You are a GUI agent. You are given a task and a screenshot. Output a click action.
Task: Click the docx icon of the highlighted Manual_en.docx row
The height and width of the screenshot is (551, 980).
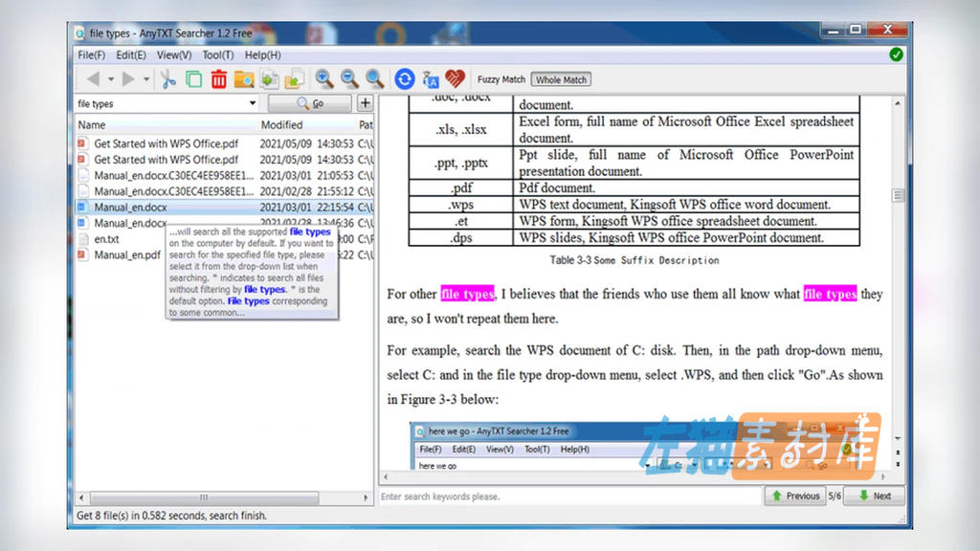click(x=82, y=207)
